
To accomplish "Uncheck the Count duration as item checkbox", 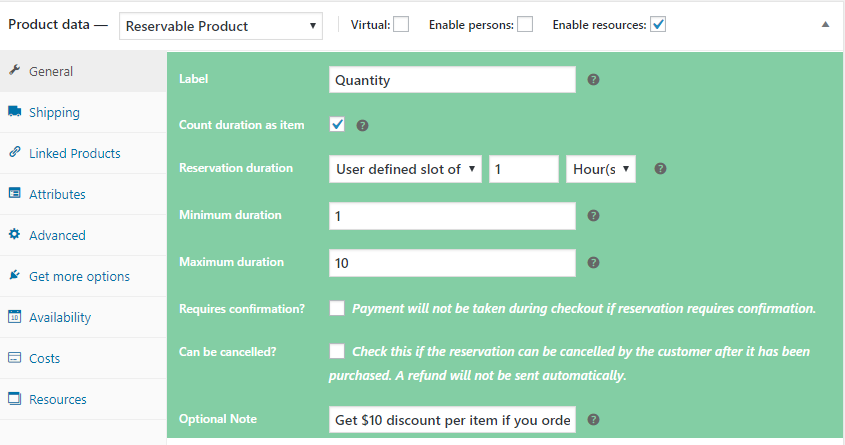I will pyautogui.click(x=337, y=125).
